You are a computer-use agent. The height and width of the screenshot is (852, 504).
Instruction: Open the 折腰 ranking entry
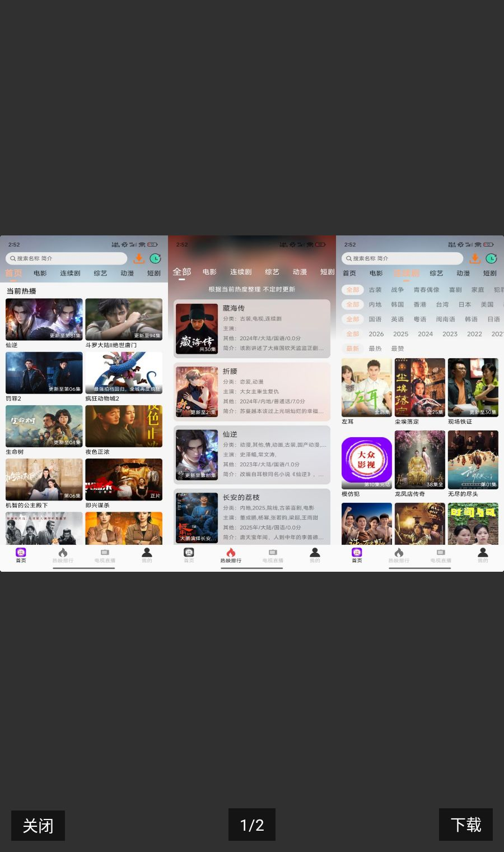[x=252, y=392]
